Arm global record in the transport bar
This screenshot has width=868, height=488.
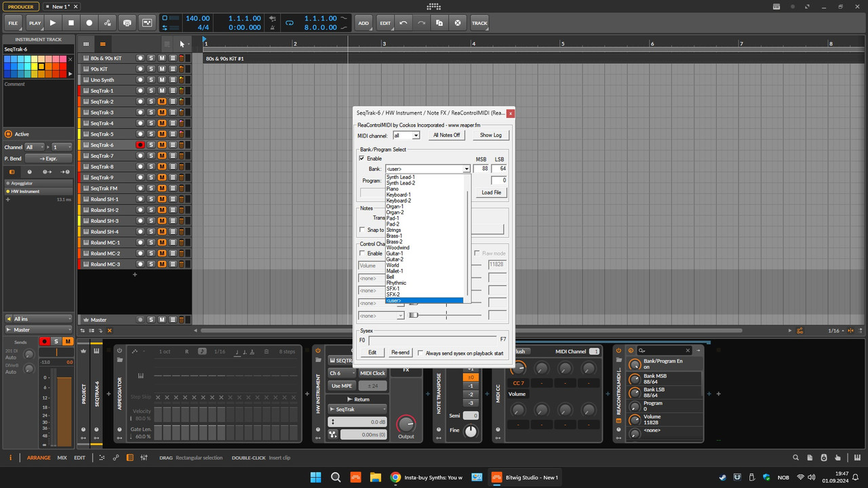tap(90, 22)
